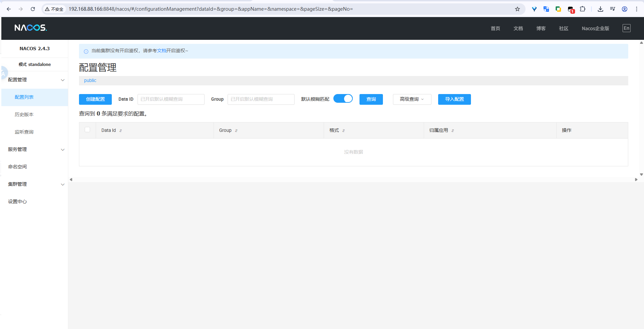Open 命名空间 in sidebar

[x=17, y=167]
